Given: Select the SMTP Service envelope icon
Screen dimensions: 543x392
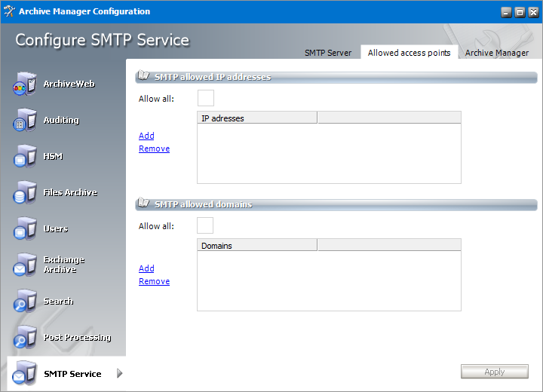Looking at the screenshot, I should click(x=25, y=373).
